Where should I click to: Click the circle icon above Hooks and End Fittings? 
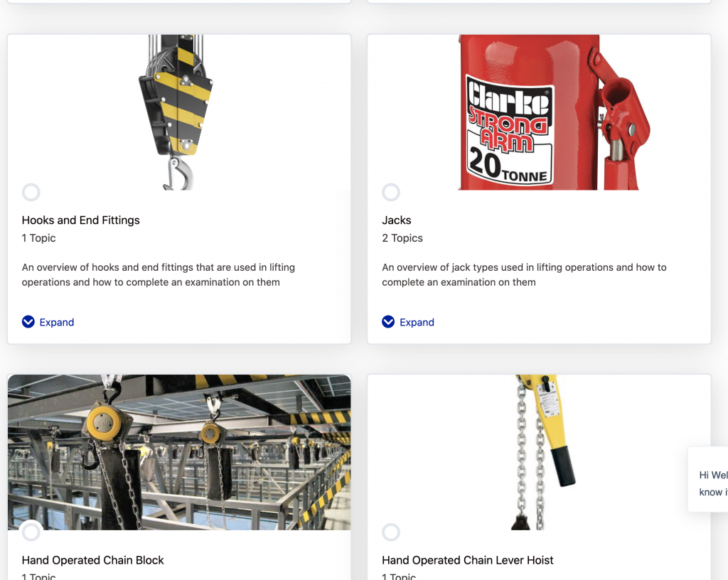tap(31, 192)
